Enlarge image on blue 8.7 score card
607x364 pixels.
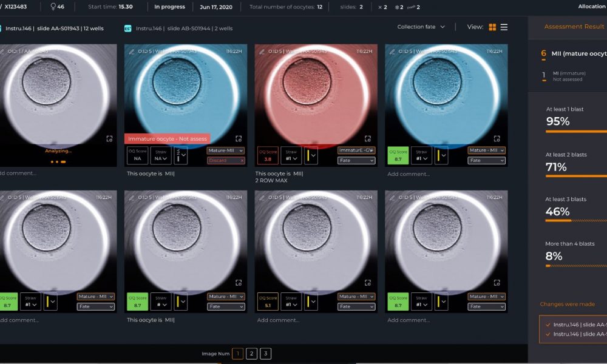coord(497,138)
